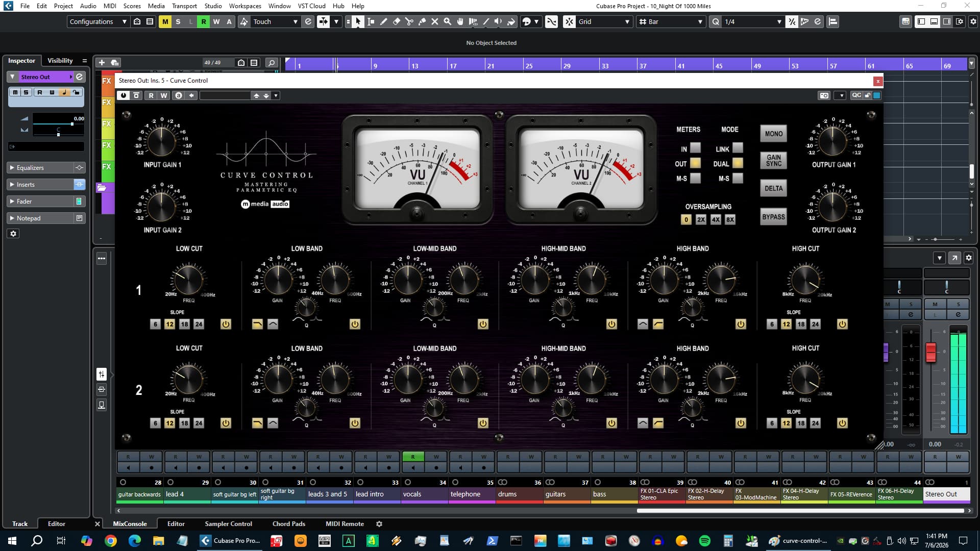Screen dimensions: 980x551
Task: Switch to the Visibility tab
Action: tap(60, 60)
